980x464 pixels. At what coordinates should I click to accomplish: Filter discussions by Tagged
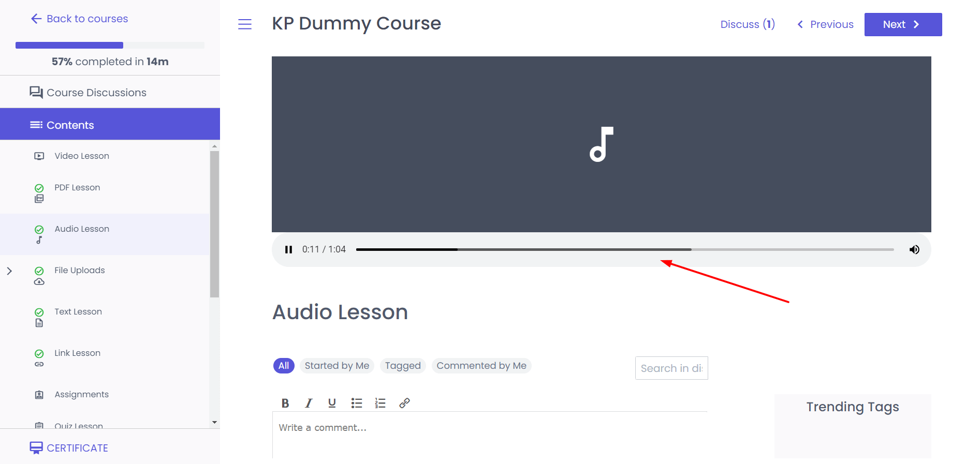(403, 366)
